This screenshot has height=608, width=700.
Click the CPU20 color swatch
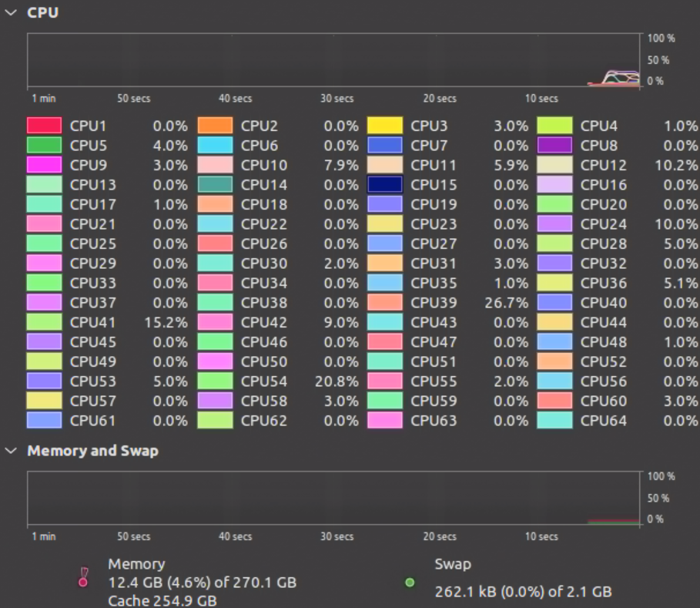pos(554,204)
